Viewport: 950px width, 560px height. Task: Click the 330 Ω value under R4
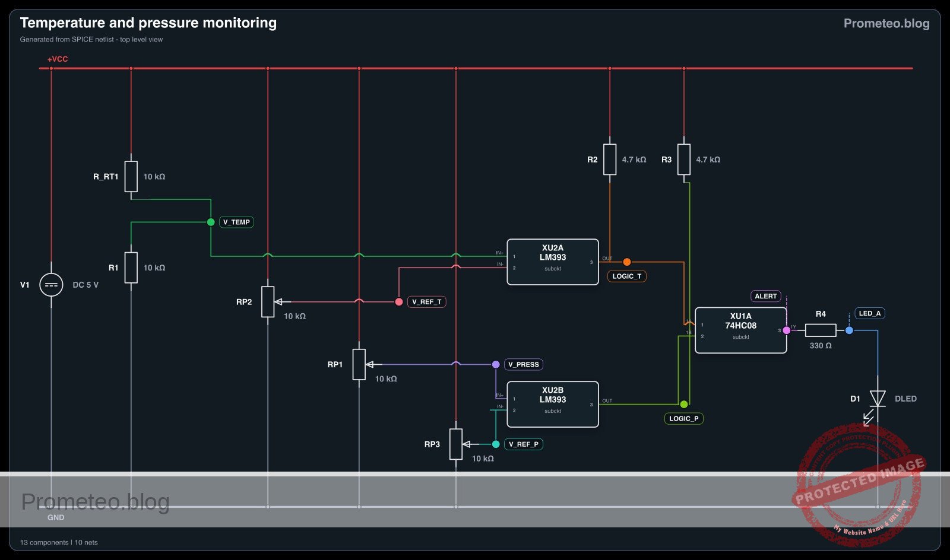tap(821, 345)
